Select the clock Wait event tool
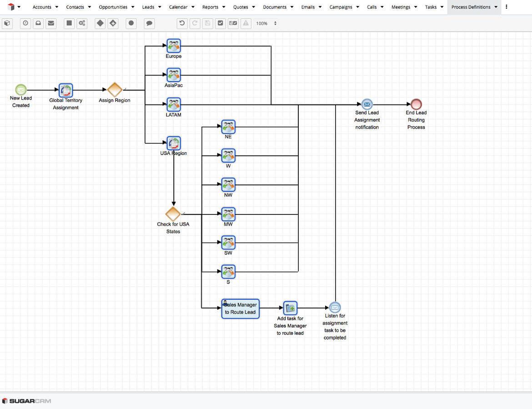The image size is (532, 409). pos(25,23)
